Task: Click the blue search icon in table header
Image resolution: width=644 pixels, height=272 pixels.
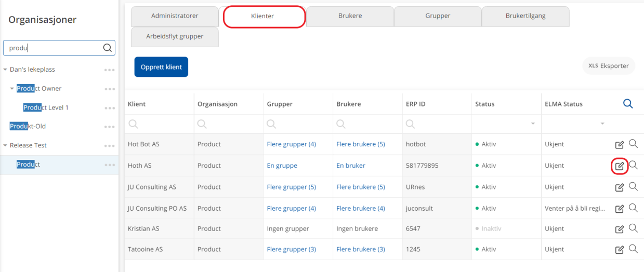Action: click(627, 104)
